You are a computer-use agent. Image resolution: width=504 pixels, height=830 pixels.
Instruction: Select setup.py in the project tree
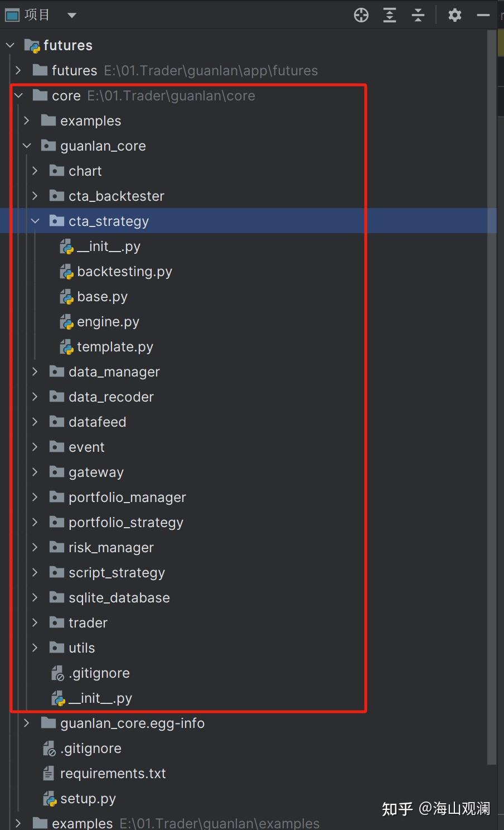click(88, 799)
